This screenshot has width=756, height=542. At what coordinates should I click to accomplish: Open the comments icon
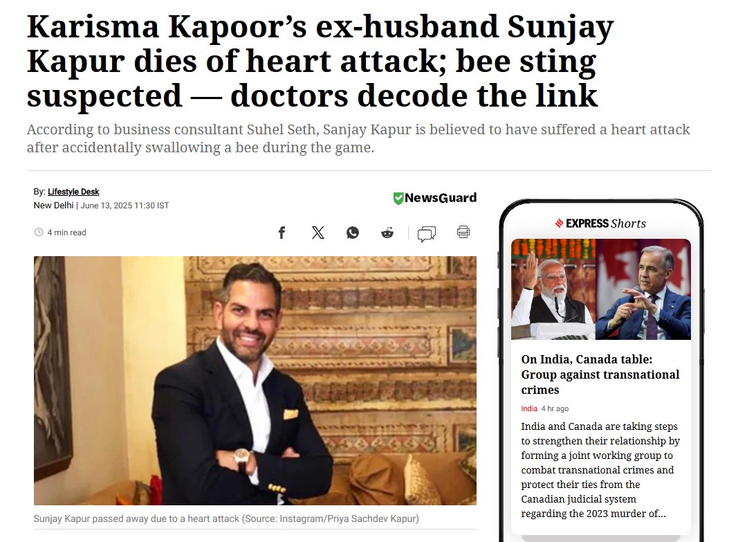click(427, 233)
